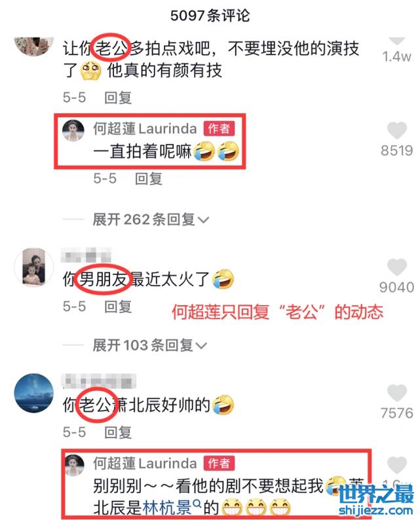Screen dimensions: 420x520
Task: Open 何超蓮 Laurinda username in bottom reply
Action: click(145, 464)
